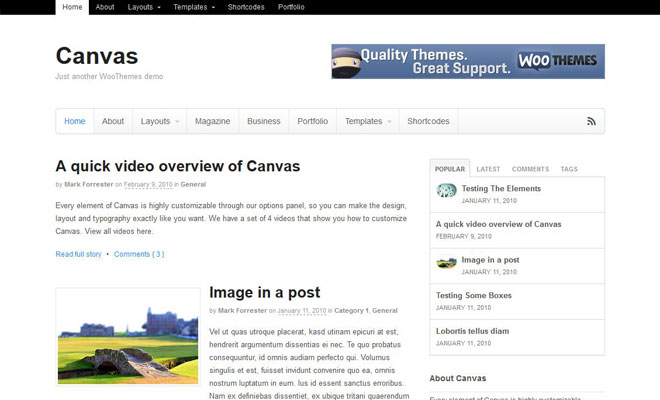The height and width of the screenshot is (400, 660).
Task: Click the Testing The Elements thumbnail icon
Action: coord(446,190)
